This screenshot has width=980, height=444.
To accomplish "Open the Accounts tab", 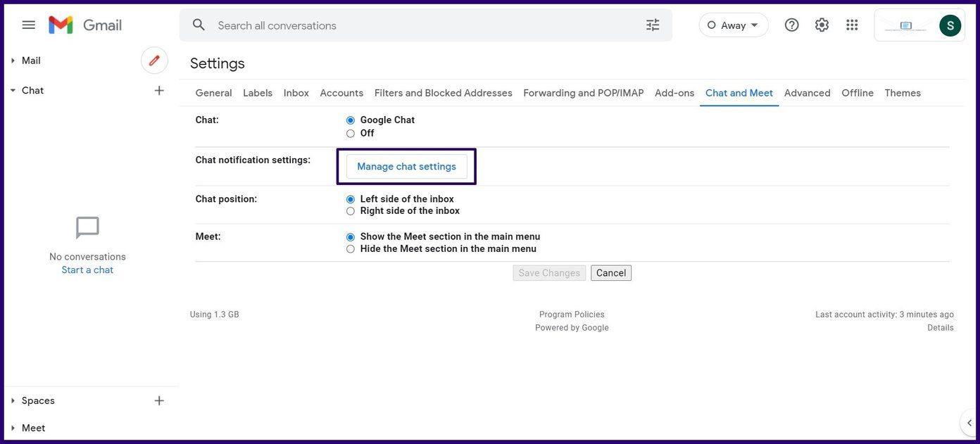I will pyautogui.click(x=341, y=93).
